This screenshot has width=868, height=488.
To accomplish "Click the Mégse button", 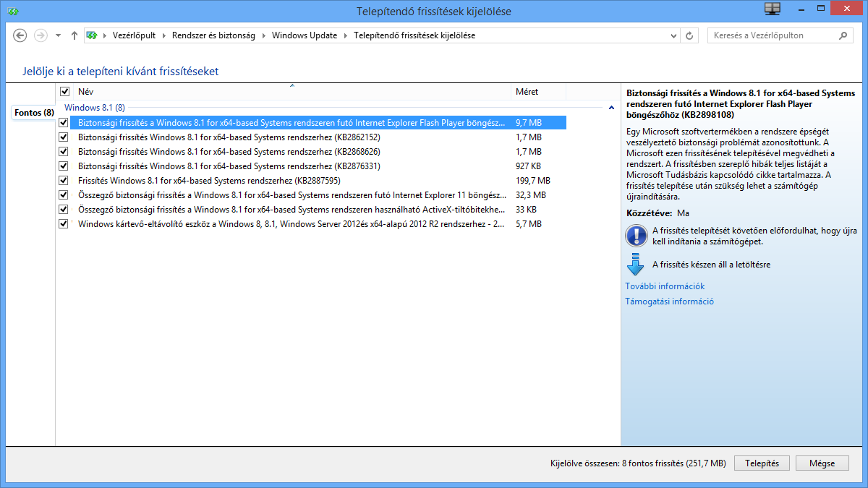I will pos(822,463).
